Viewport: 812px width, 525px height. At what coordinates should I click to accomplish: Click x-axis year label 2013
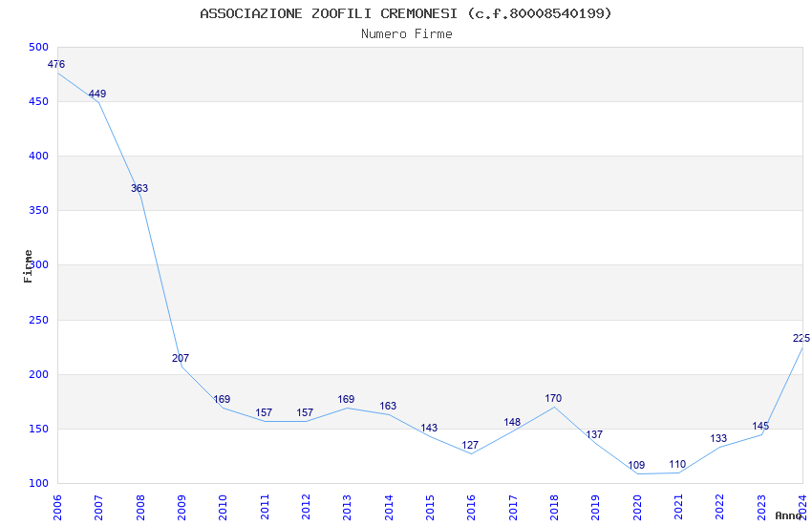347,508
